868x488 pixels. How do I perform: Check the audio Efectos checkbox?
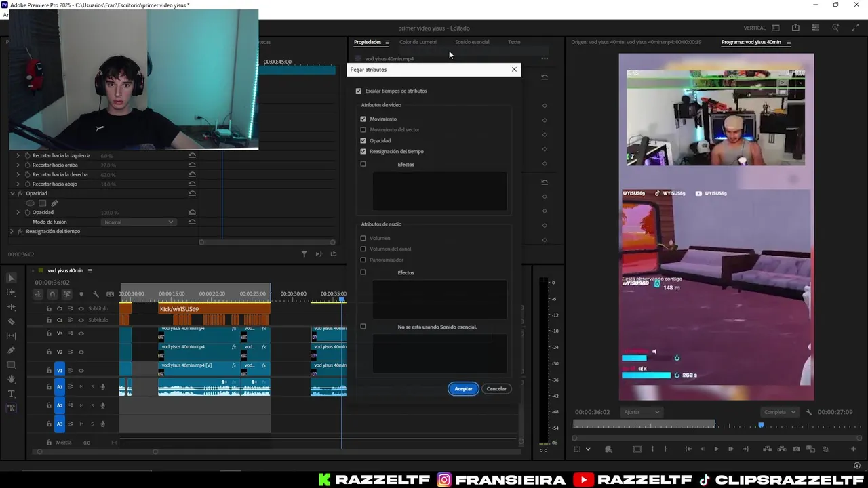click(x=363, y=272)
